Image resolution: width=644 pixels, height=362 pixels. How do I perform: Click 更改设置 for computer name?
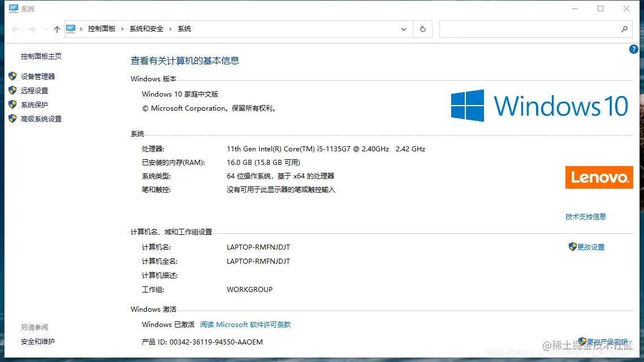[591, 247]
